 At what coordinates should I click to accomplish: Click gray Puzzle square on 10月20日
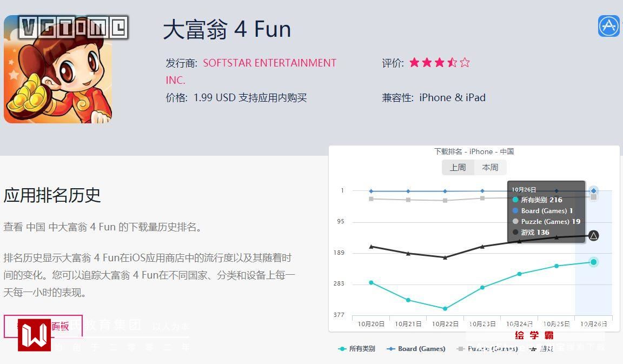(x=371, y=198)
